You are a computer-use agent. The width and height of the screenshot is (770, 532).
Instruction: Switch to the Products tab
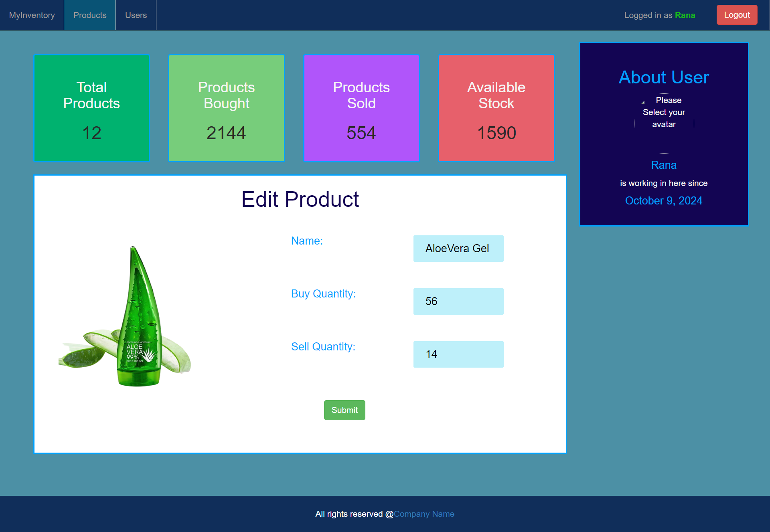(x=90, y=15)
